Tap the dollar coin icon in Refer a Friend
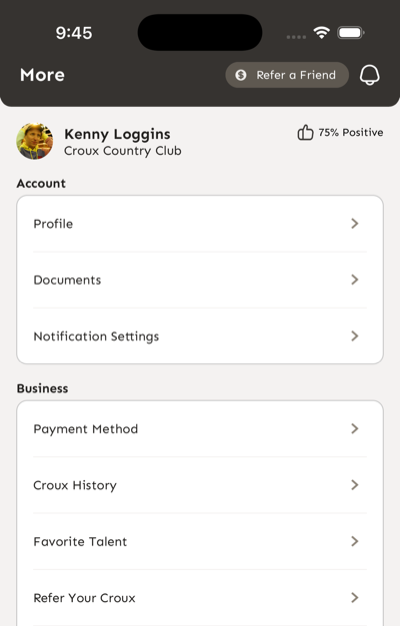400x626 pixels. click(x=241, y=75)
